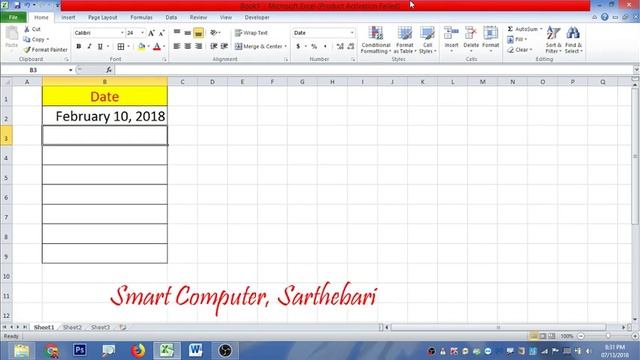The width and height of the screenshot is (640, 360).
Task: Apply the red Font Color icon
Action: click(157, 47)
